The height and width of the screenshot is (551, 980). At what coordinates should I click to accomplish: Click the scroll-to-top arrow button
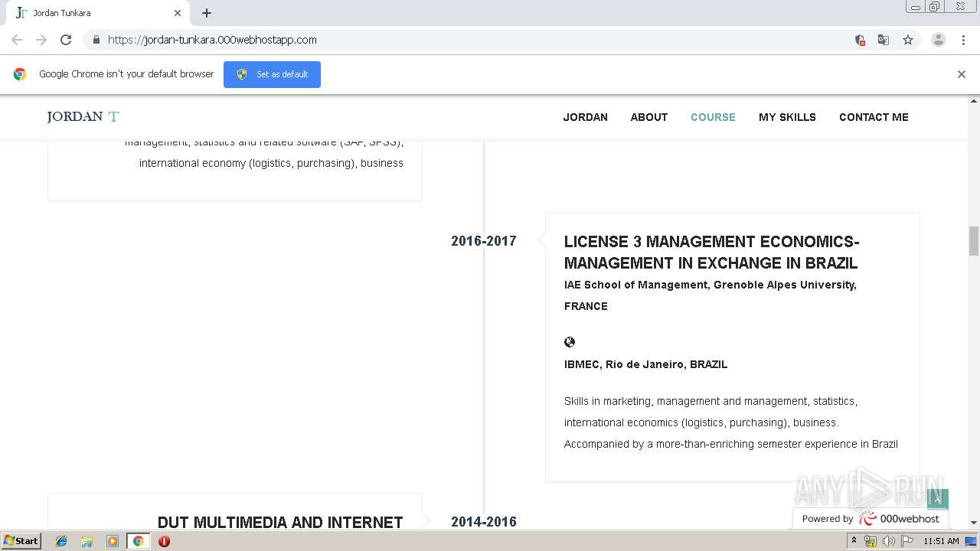938,499
